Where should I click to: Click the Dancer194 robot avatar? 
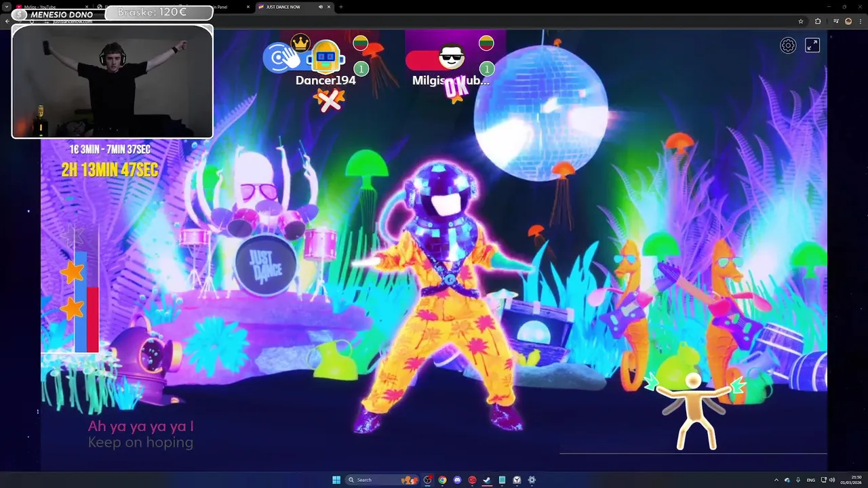point(325,57)
